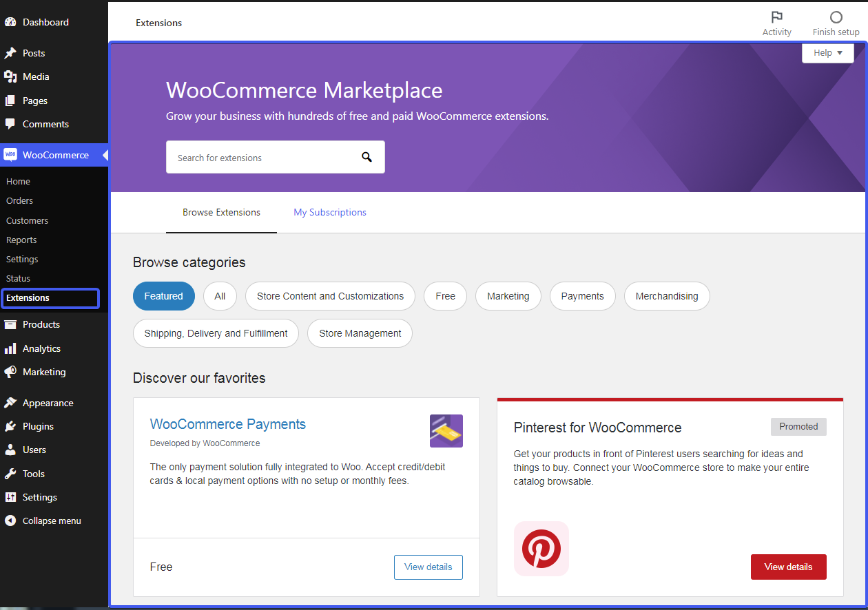Open the WooCommerce Payments title link
This screenshot has height=610, width=868.
coord(227,424)
